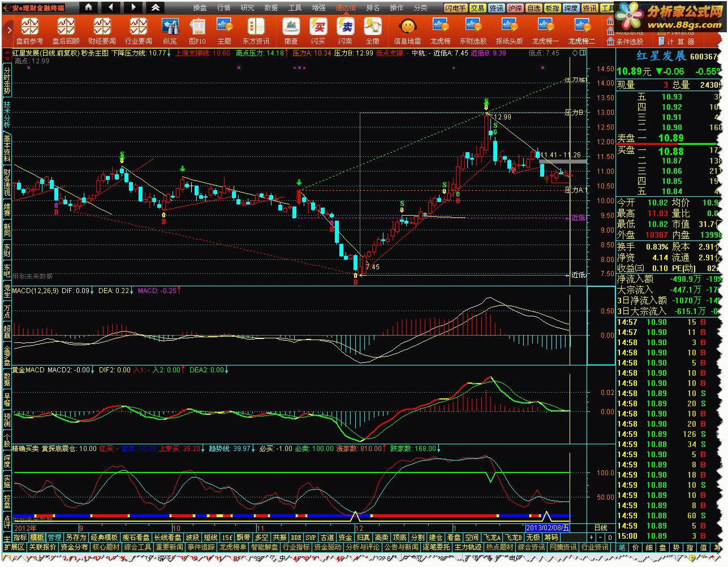The image size is (728, 567).
Task: Open 主力轨迹 bottom tab
Action: tap(468, 547)
